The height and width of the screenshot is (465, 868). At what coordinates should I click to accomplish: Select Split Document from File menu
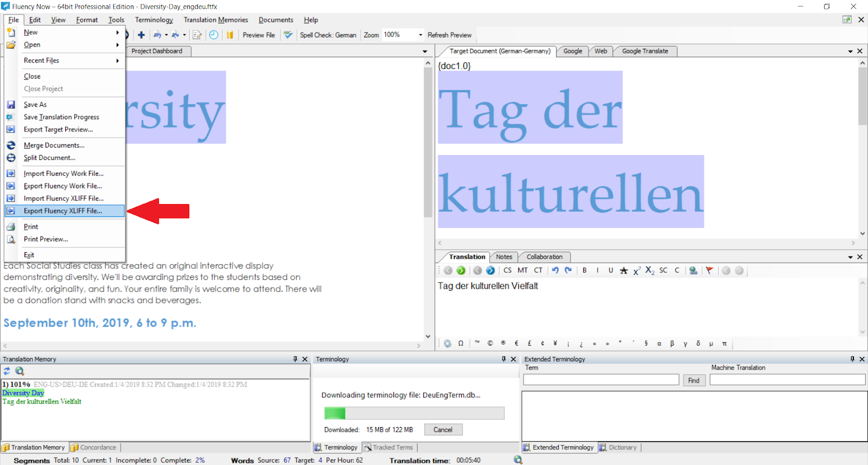[x=65, y=158]
